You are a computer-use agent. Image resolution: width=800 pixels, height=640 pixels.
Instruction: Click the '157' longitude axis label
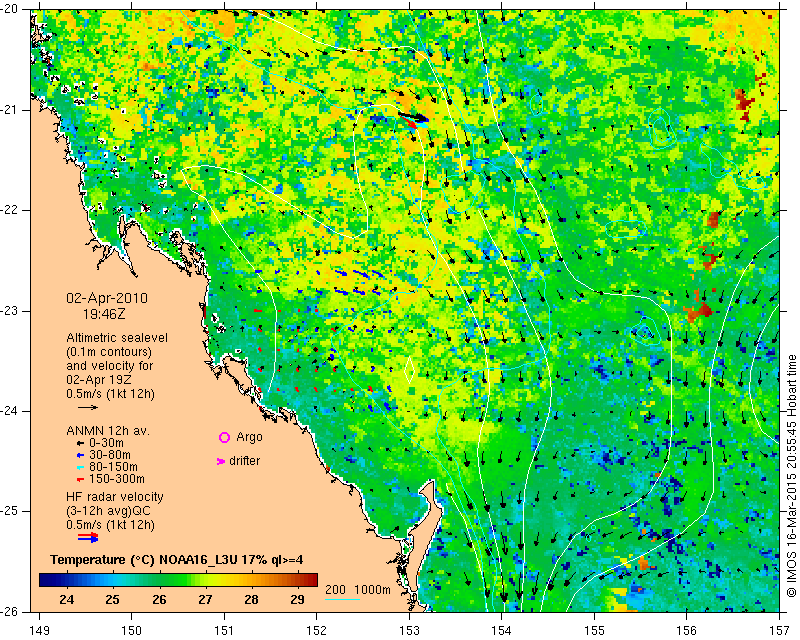click(x=780, y=630)
